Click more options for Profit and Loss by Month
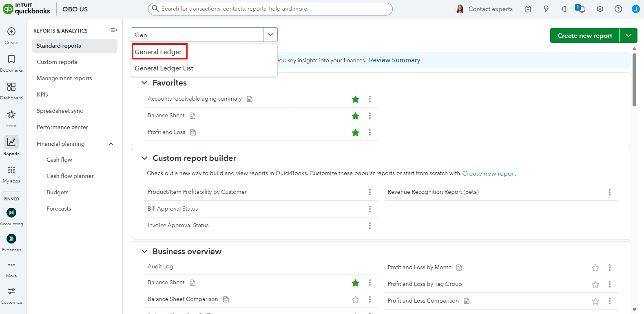This screenshot has width=644, height=314. (x=610, y=268)
